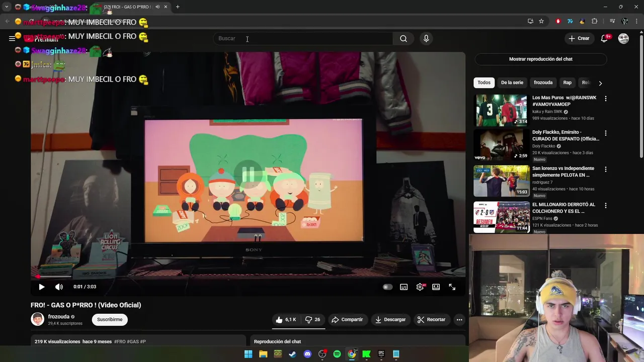This screenshot has height=362, width=644.
Task: Expand the video description box
Action: point(138,341)
